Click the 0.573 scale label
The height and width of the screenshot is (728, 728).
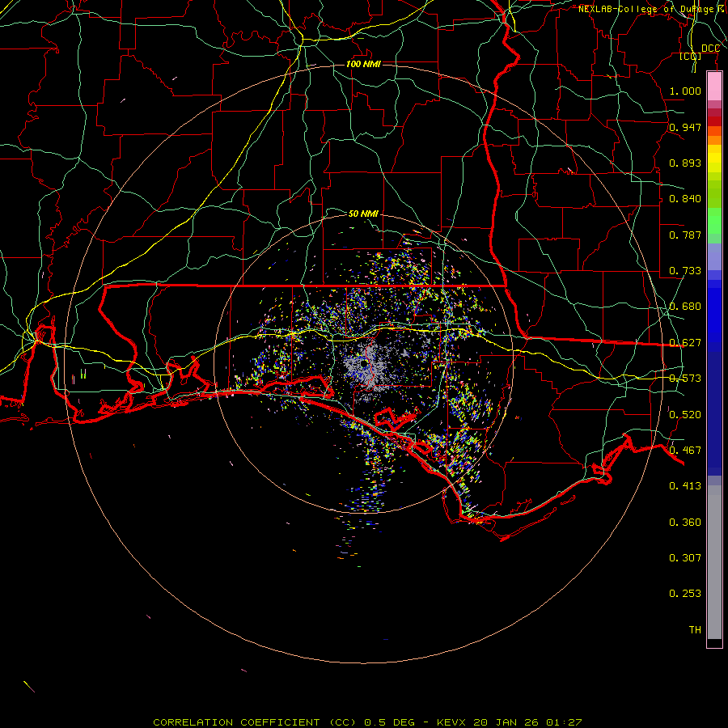pos(685,379)
